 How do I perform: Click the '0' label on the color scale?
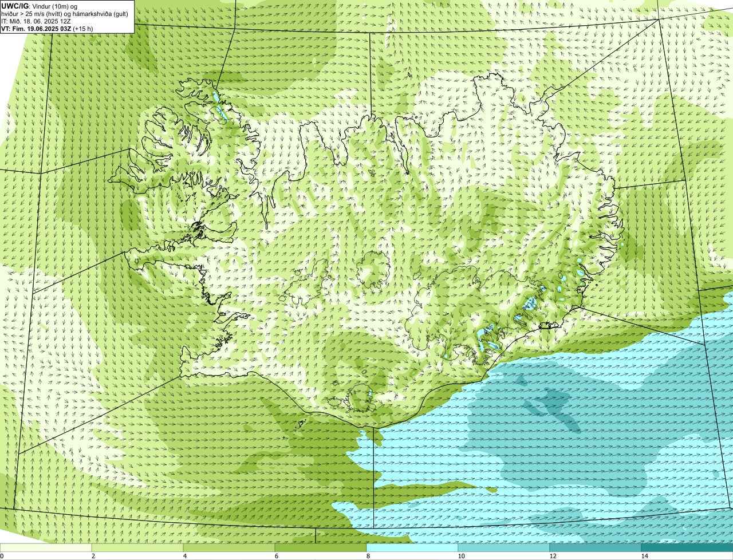click(2, 556)
